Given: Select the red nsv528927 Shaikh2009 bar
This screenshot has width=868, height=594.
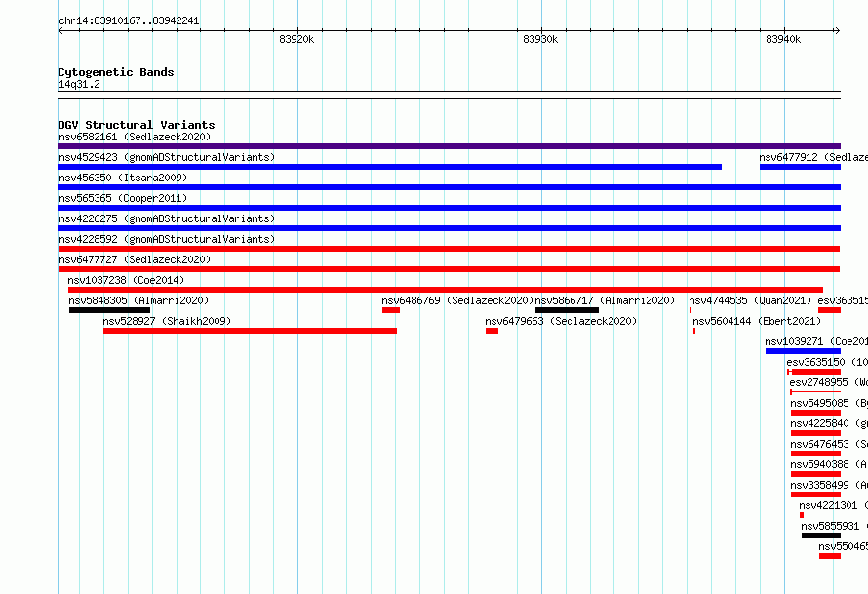Looking at the screenshot, I should pyautogui.click(x=251, y=331).
